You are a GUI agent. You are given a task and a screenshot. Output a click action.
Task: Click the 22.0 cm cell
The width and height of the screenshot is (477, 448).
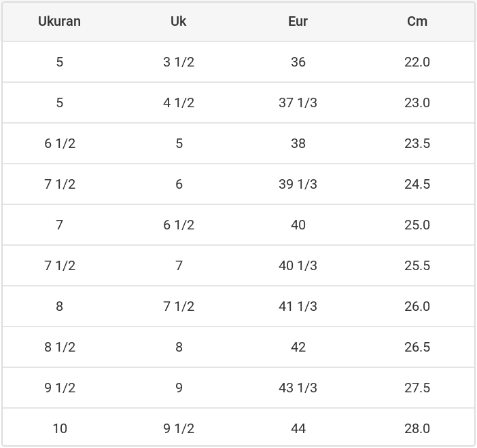pos(417,62)
